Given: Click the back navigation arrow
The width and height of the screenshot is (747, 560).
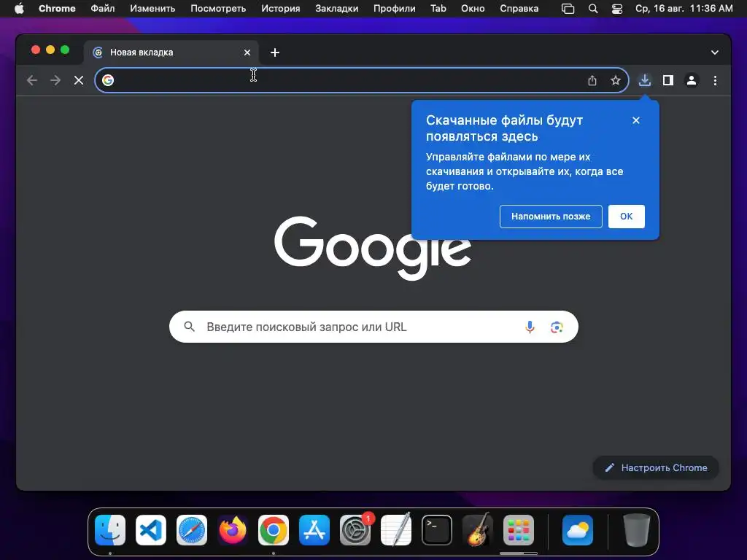Looking at the screenshot, I should pos(32,80).
